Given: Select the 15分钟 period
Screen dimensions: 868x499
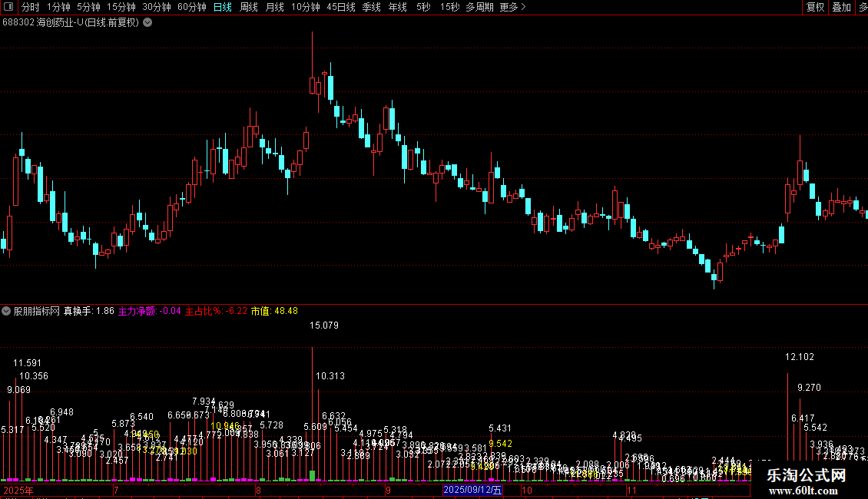Looking at the screenshot, I should (x=121, y=7).
